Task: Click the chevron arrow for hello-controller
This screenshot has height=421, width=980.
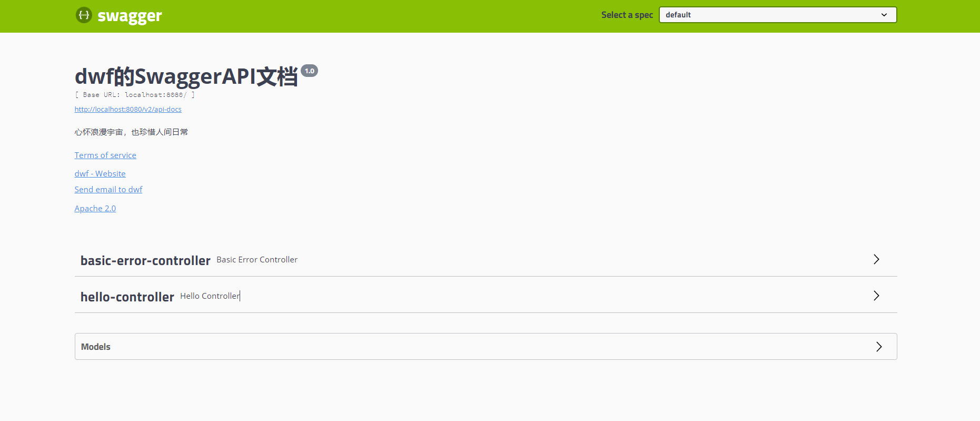Action: pos(876,296)
